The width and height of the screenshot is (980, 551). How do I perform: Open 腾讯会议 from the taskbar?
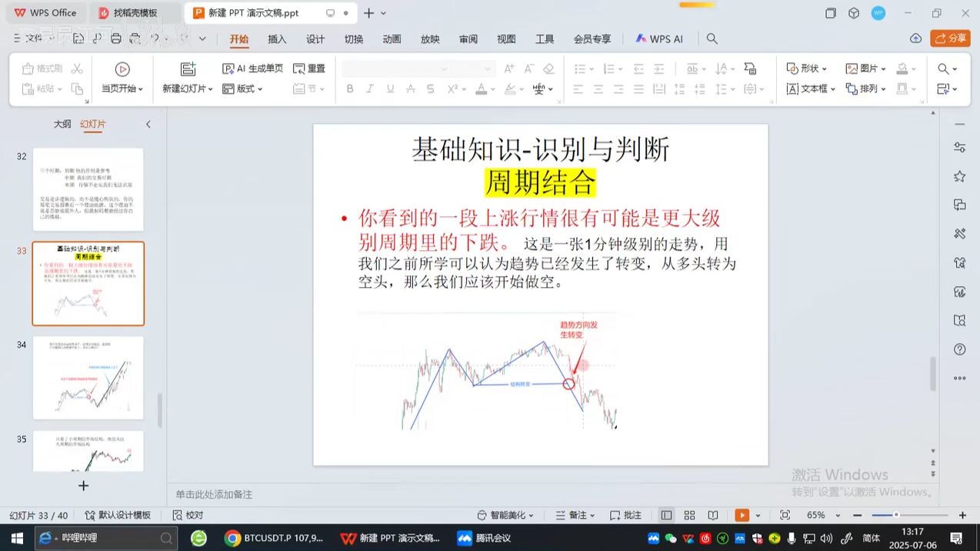[x=485, y=538]
